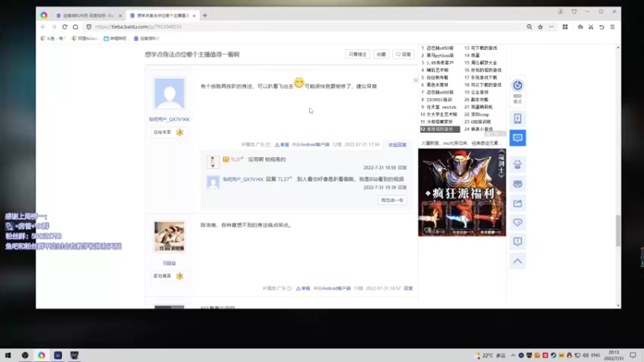Screen dimensions: 644x362
Task: Open the weather widget showing 22°C
Action: 490,356
